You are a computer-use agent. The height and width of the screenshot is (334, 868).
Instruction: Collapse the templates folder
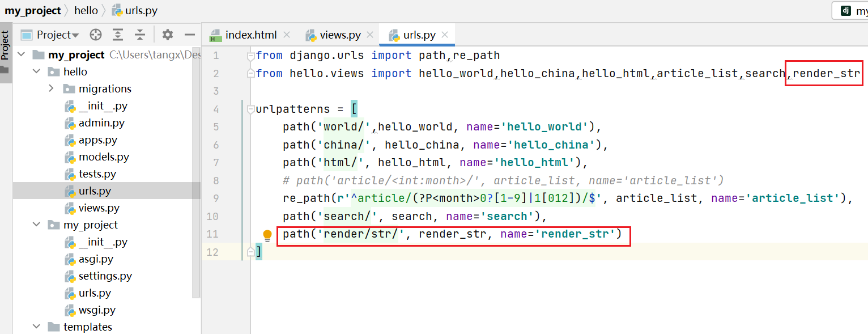(36, 327)
